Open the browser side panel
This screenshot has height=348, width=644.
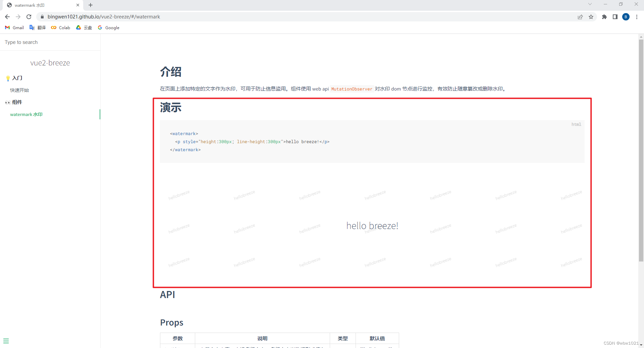615,17
